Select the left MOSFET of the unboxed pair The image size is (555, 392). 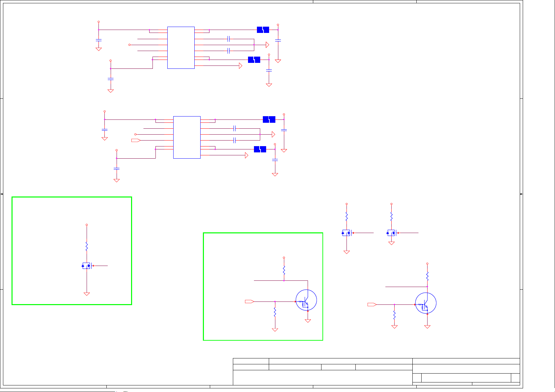pos(347,233)
